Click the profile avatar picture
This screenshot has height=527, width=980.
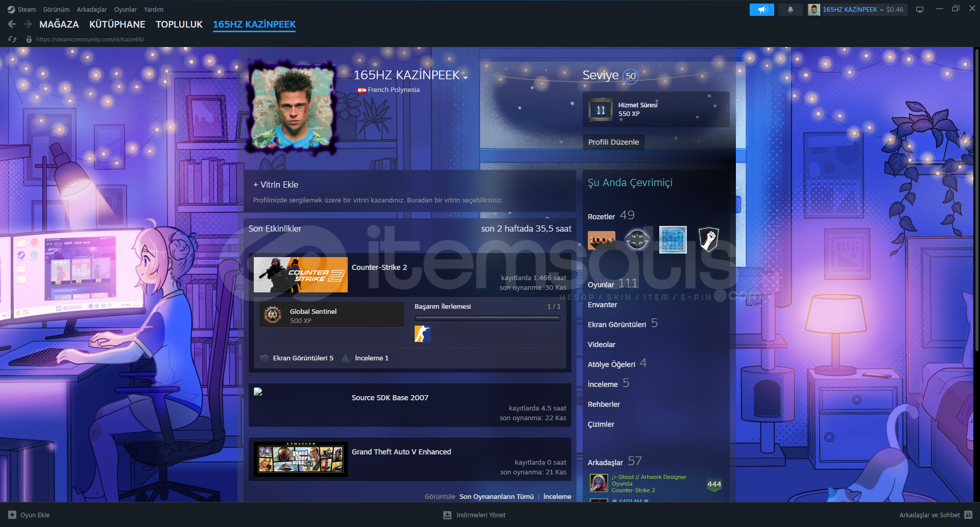coord(293,107)
